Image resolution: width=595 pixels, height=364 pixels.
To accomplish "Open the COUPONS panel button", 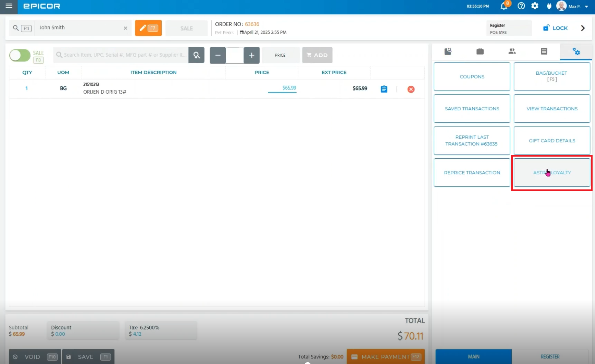I will (472, 77).
